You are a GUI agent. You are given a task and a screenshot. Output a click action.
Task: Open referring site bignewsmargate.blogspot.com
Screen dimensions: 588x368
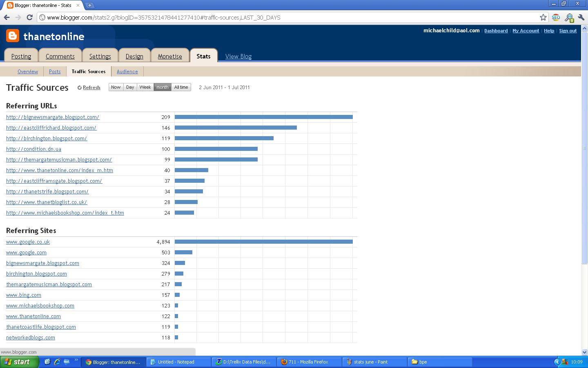coord(42,263)
